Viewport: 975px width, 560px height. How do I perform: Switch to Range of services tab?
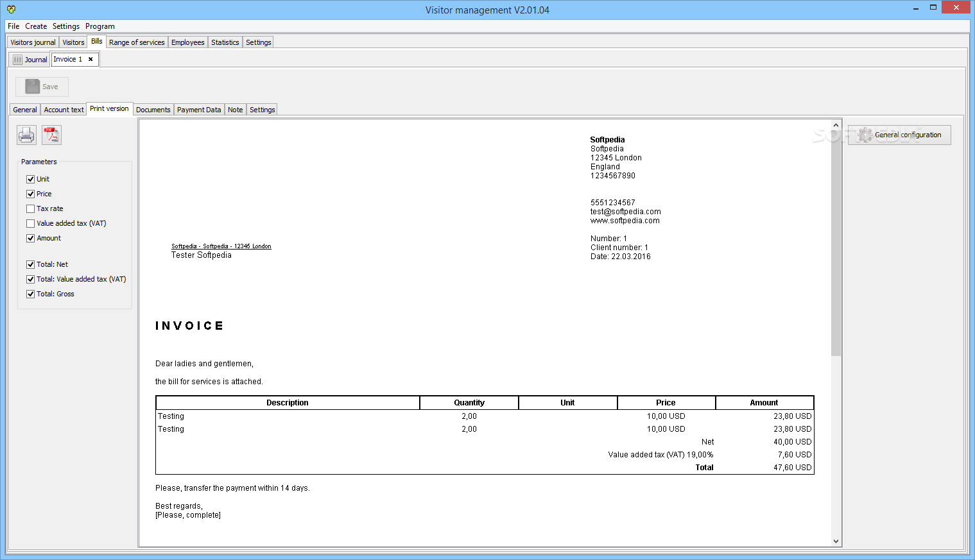[x=137, y=42]
